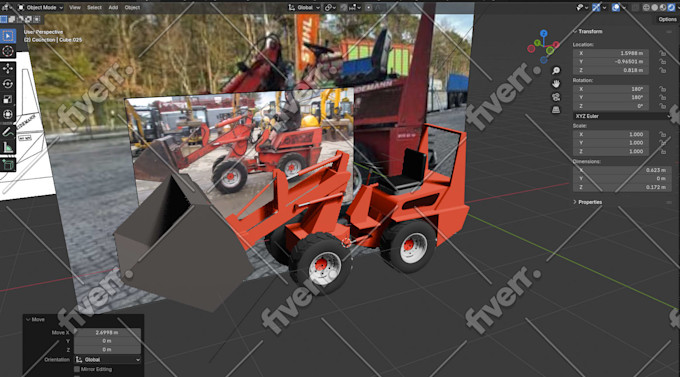This screenshot has width=680, height=377.
Task: Open the XYZ Euler rotation mode dropdown
Action: coord(621,116)
